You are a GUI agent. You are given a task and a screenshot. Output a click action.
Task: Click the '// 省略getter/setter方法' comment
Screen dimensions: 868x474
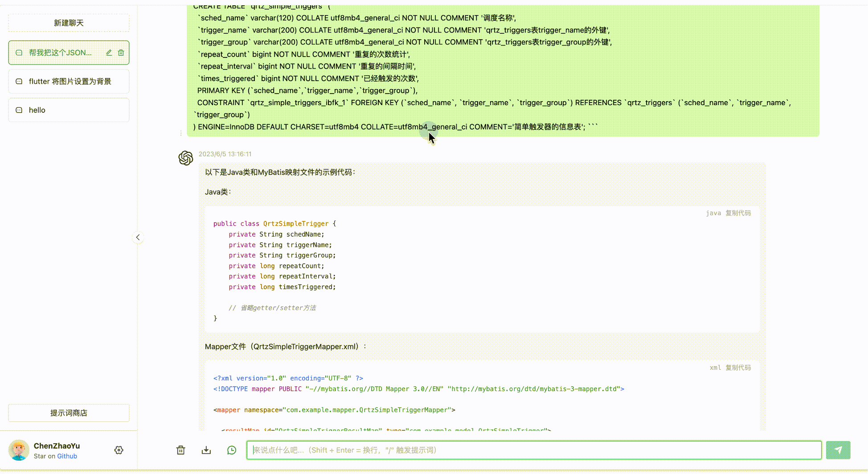click(x=272, y=308)
